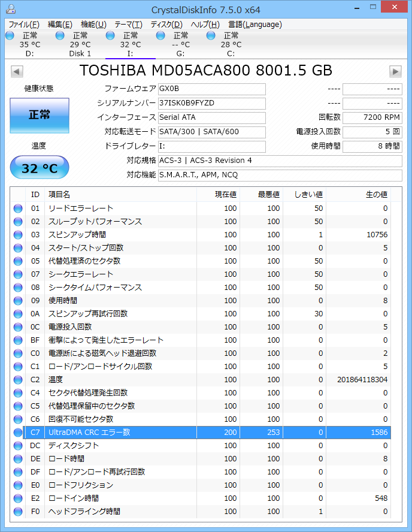Select the UltraDMA CRC エラー数 row
The image size is (412, 532).
[x=207, y=433]
